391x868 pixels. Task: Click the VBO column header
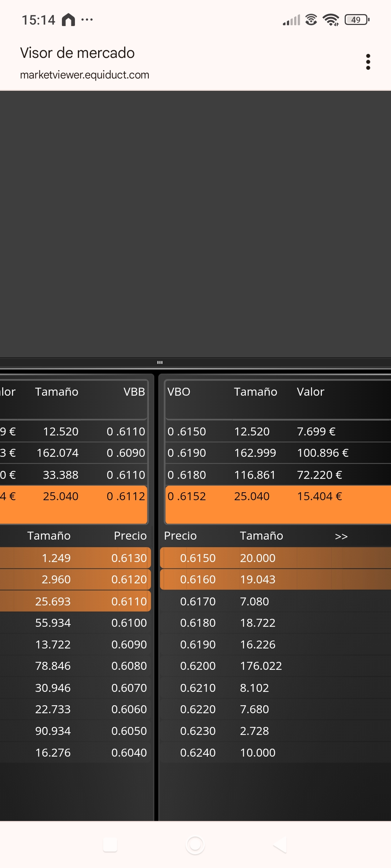tap(178, 392)
